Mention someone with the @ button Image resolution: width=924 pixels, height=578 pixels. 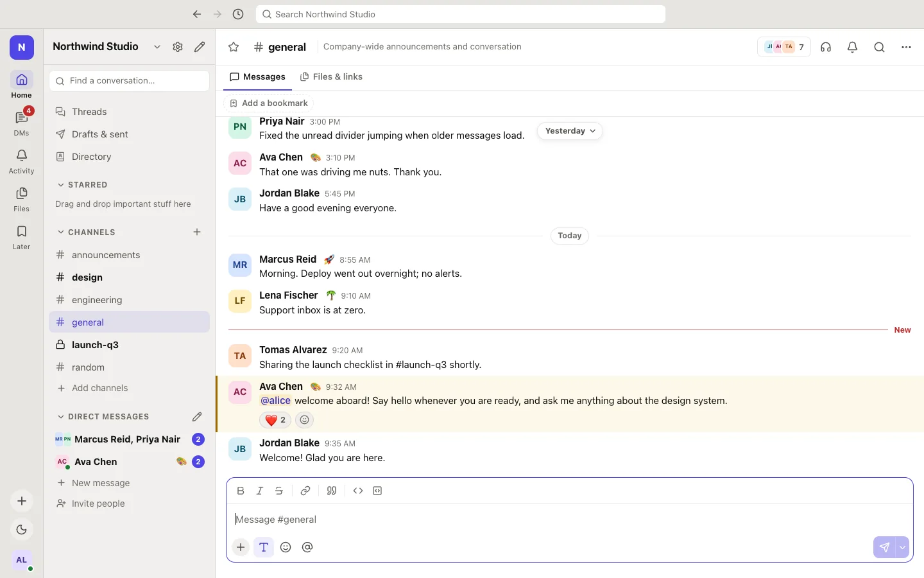click(x=307, y=547)
